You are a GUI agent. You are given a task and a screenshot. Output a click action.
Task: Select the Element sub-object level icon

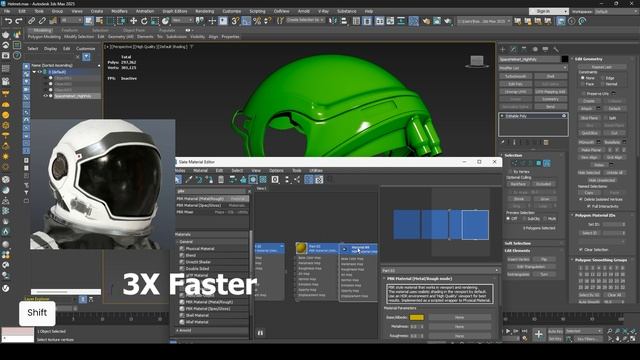[547, 163]
